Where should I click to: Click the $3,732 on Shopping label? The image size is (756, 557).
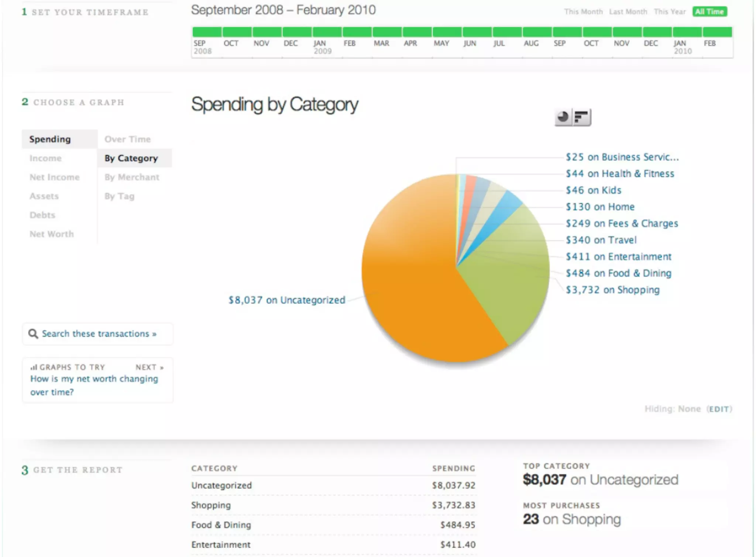(x=612, y=290)
